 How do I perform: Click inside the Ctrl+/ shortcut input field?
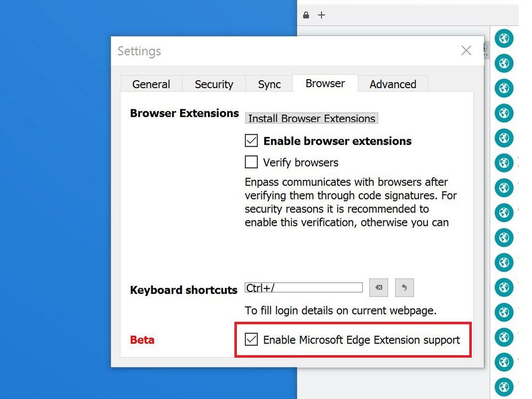point(304,287)
